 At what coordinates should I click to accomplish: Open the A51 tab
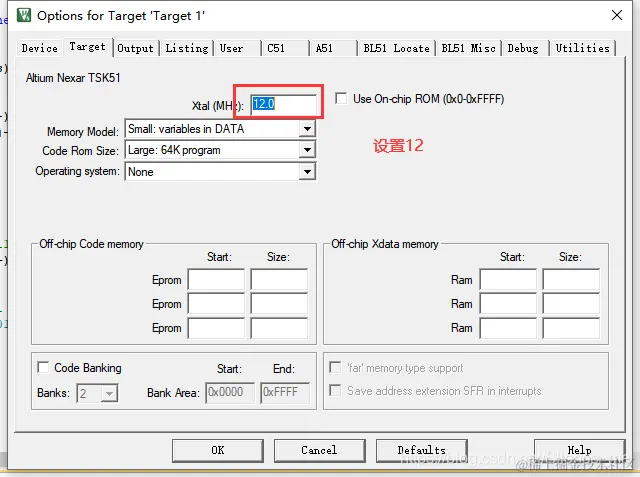333,48
